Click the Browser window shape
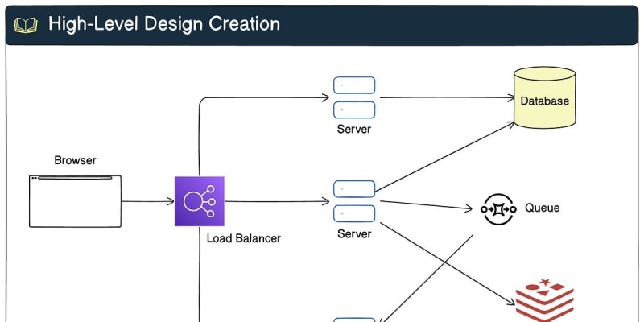 [x=75, y=201]
